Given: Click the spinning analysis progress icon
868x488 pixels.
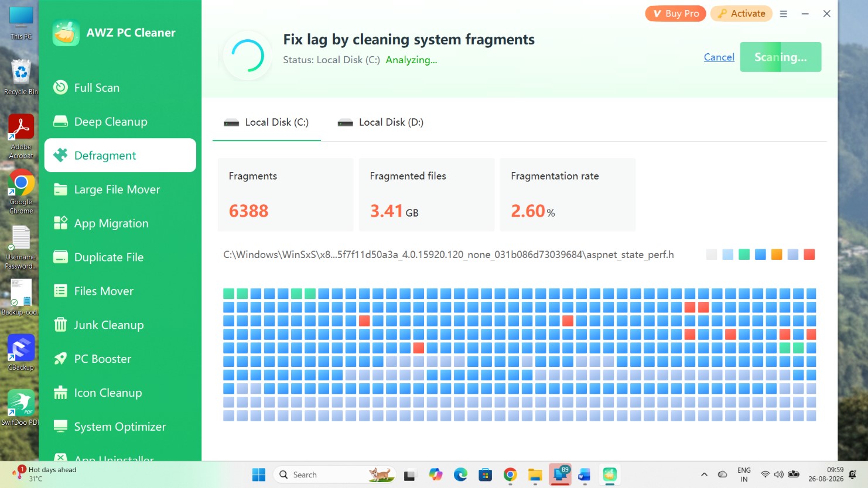Looking at the screenshot, I should pos(248,56).
